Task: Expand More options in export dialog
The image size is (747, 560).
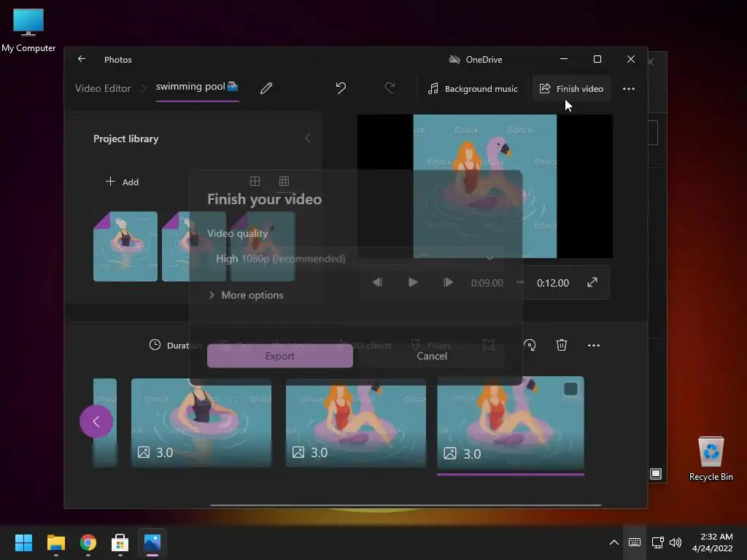Action: (x=247, y=295)
